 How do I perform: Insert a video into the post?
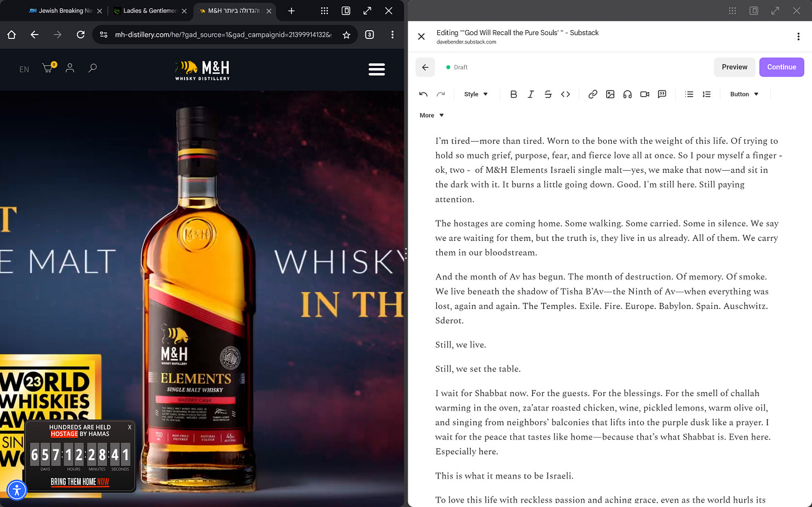click(x=645, y=94)
